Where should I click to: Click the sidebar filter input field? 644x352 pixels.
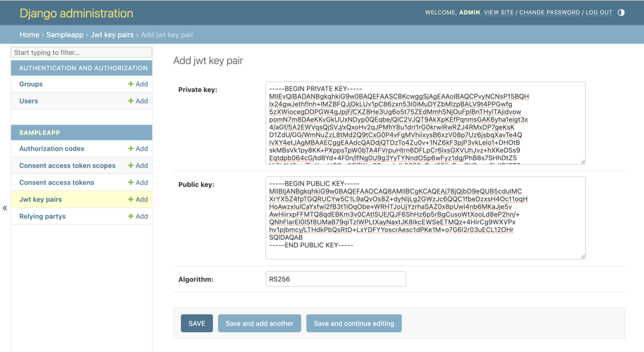tap(81, 52)
